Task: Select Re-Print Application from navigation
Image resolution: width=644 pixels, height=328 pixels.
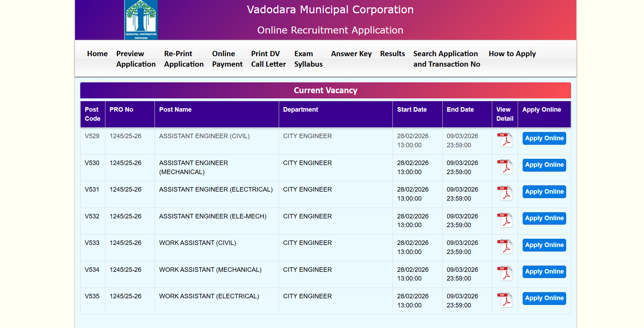Action: pos(184,59)
